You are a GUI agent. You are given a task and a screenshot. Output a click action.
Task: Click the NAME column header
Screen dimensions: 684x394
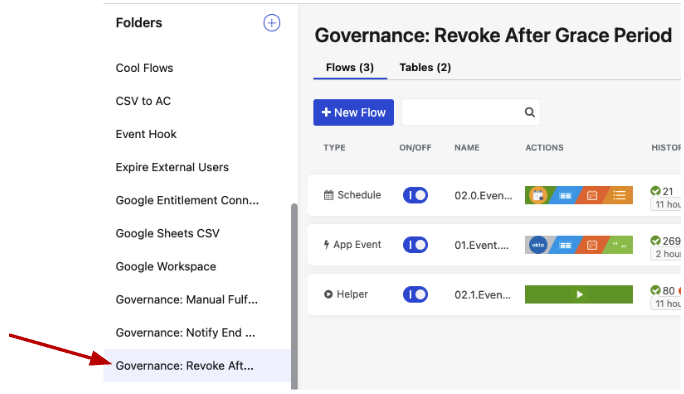467,148
